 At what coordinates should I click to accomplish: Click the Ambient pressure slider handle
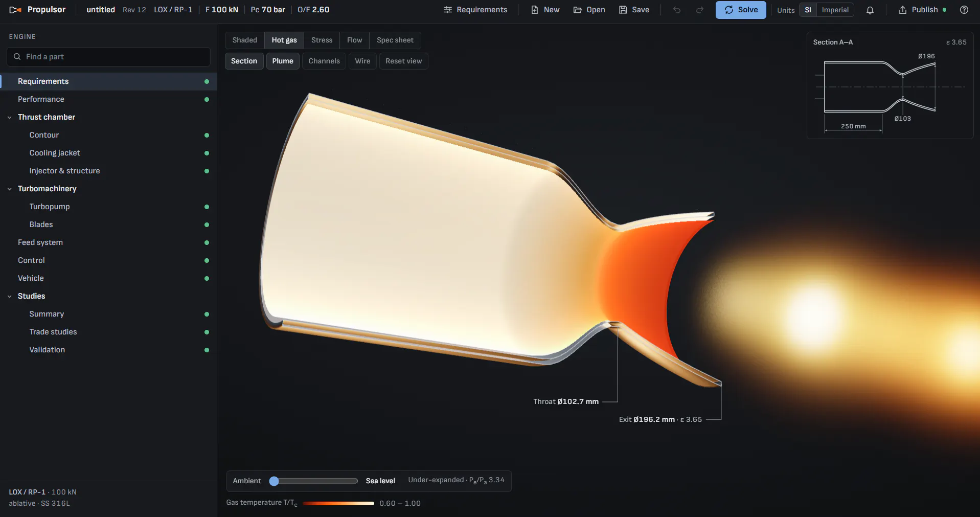point(274,481)
